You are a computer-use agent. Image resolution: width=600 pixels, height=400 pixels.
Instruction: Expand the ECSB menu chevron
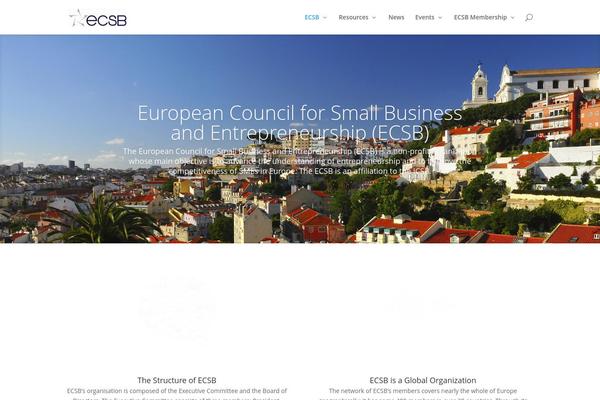click(325, 18)
